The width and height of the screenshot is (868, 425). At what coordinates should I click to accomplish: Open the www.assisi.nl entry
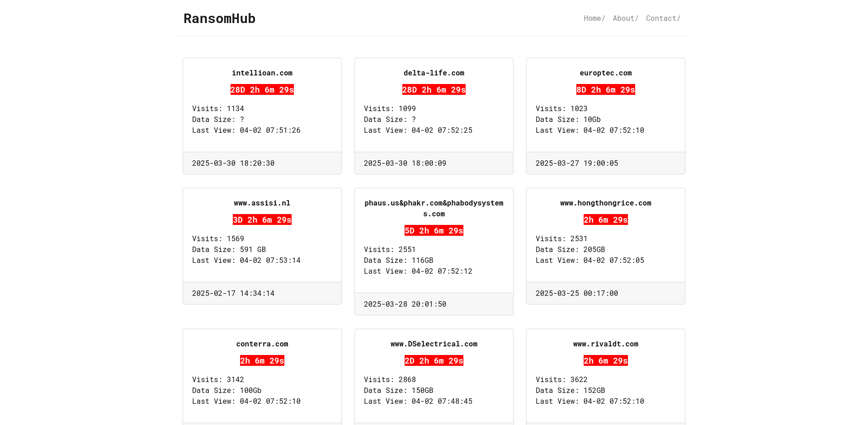click(x=262, y=203)
